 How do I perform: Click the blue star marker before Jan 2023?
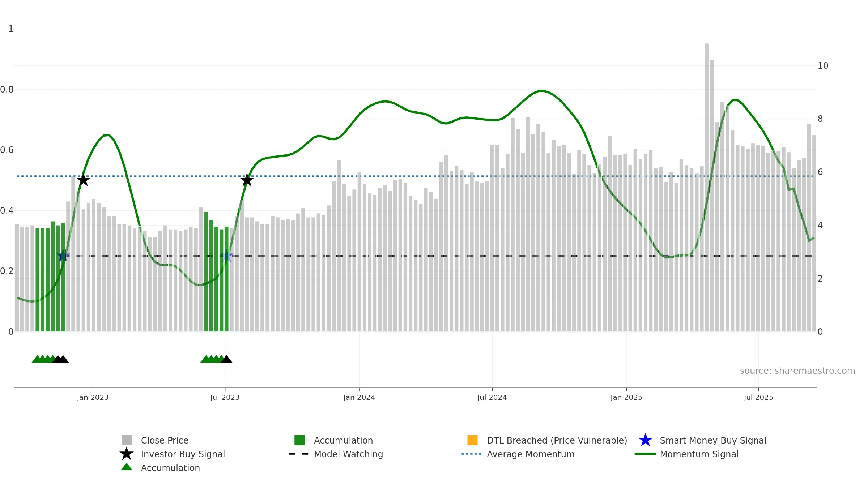pyautogui.click(x=63, y=256)
